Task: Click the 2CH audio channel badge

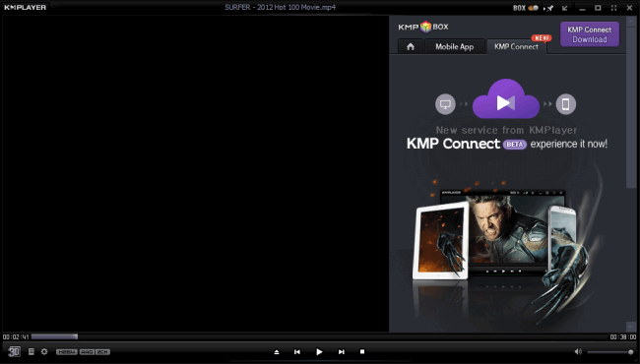Action: [102, 352]
